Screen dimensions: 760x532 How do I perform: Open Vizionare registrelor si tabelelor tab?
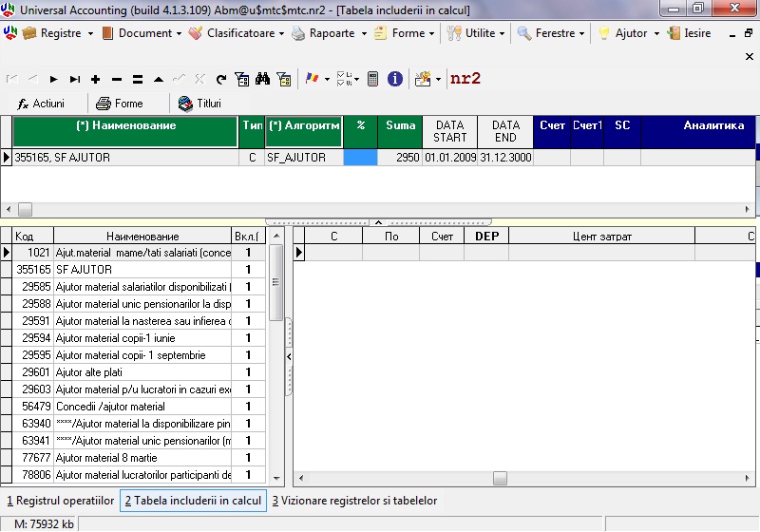click(x=354, y=501)
